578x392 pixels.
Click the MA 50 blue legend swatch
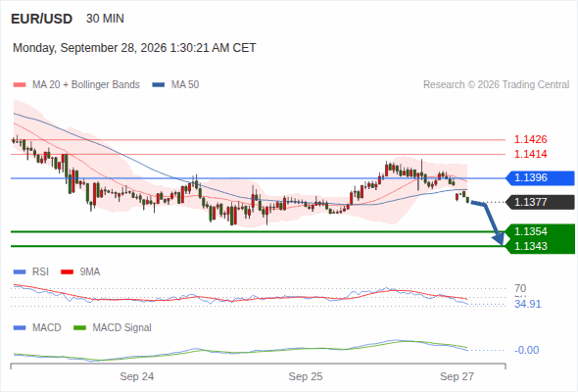pyautogui.click(x=159, y=85)
